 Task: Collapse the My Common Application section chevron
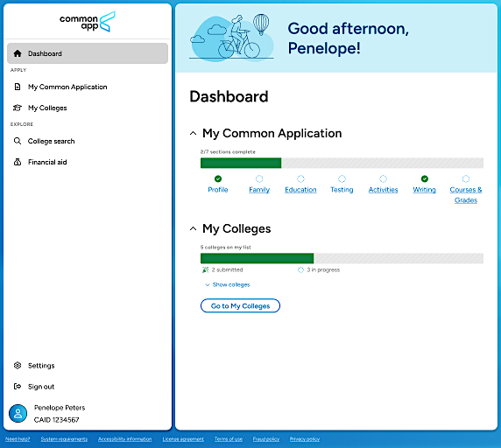pyautogui.click(x=193, y=133)
